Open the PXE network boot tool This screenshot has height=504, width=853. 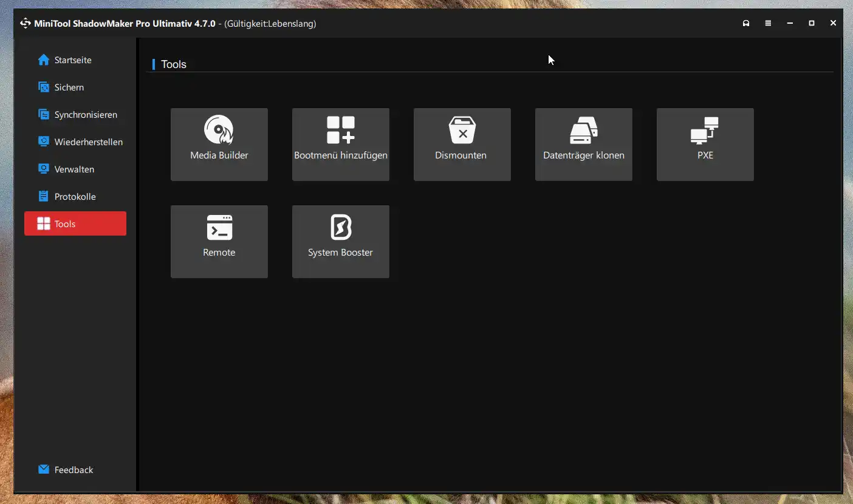click(705, 145)
